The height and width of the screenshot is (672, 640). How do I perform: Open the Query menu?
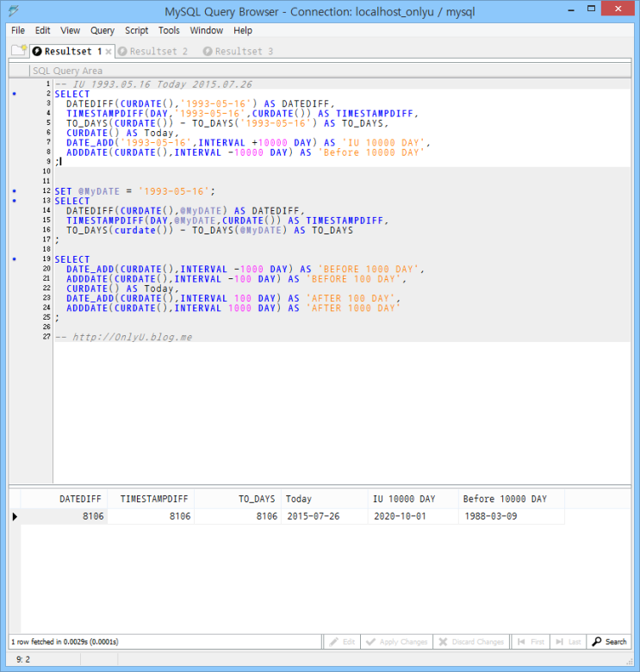103,30
